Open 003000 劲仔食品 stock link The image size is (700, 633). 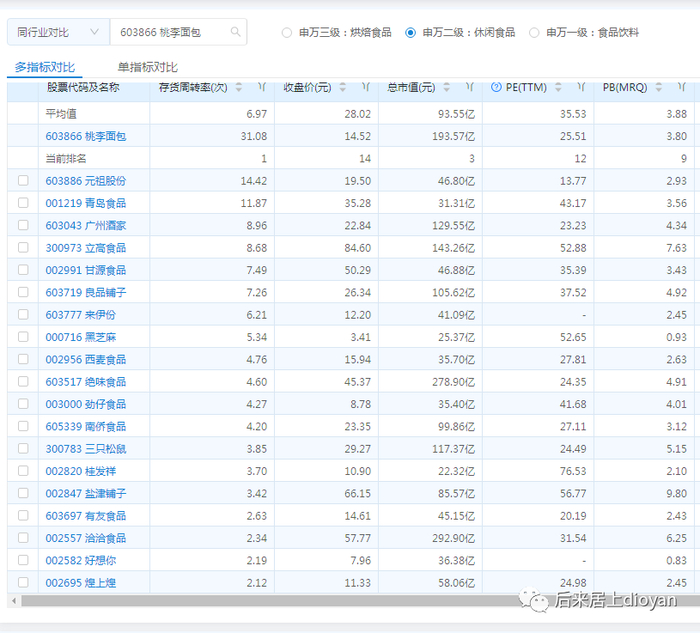point(86,404)
